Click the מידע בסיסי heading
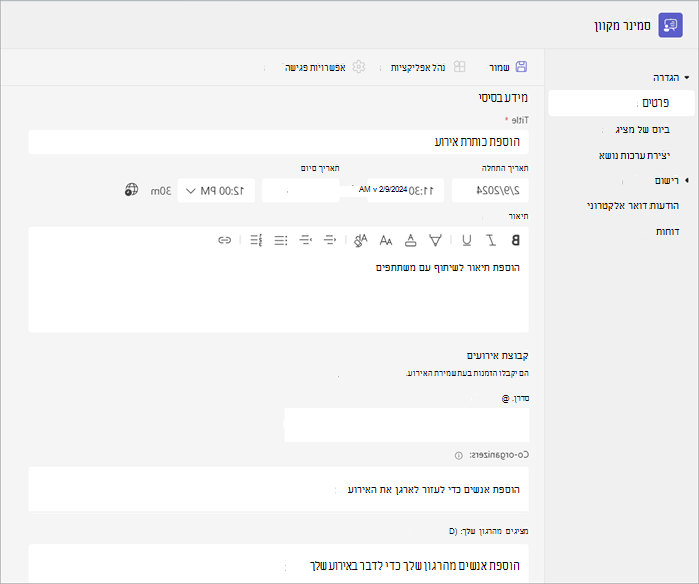Image resolution: width=699 pixels, height=584 pixels. tap(503, 98)
